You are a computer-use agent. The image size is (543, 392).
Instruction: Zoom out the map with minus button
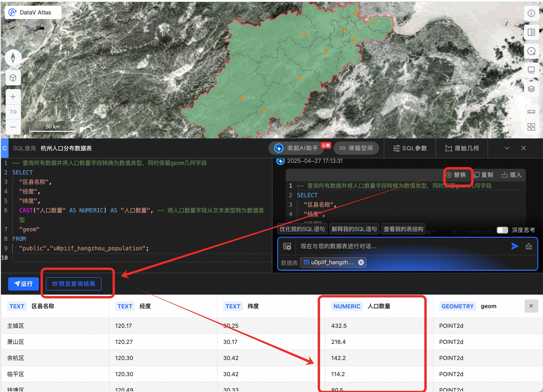[x=13, y=127]
